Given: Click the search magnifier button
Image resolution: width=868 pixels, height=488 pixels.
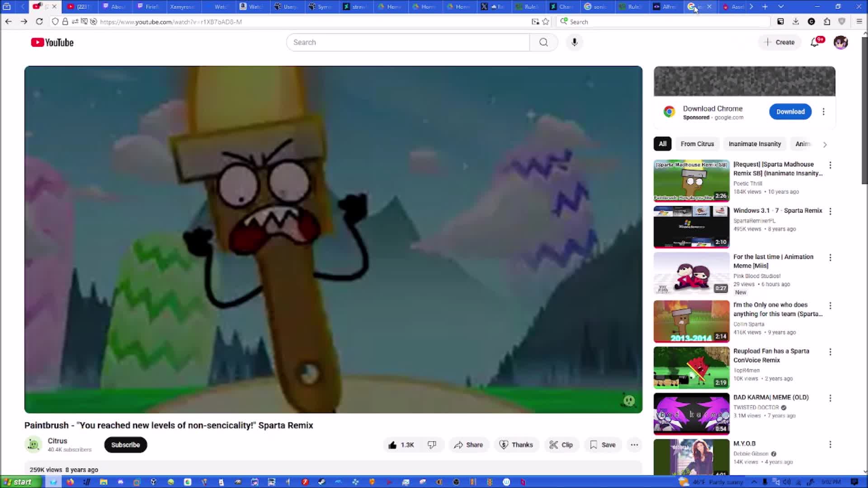Looking at the screenshot, I should point(543,42).
